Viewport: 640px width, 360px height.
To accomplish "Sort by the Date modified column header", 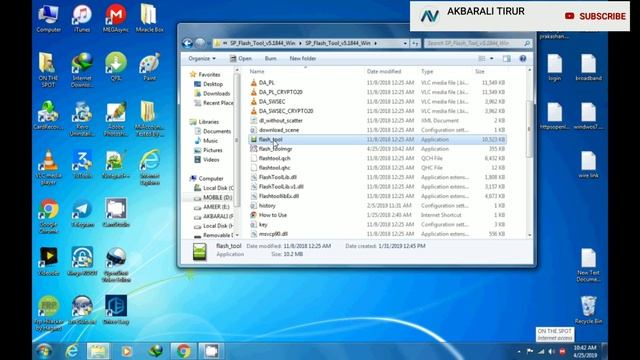I will 391,71.
